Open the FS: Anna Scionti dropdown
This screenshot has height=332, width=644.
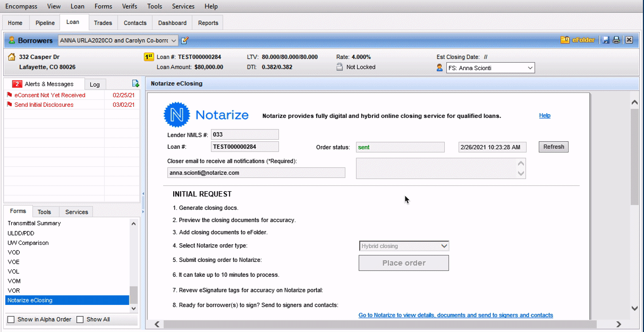(x=530, y=67)
